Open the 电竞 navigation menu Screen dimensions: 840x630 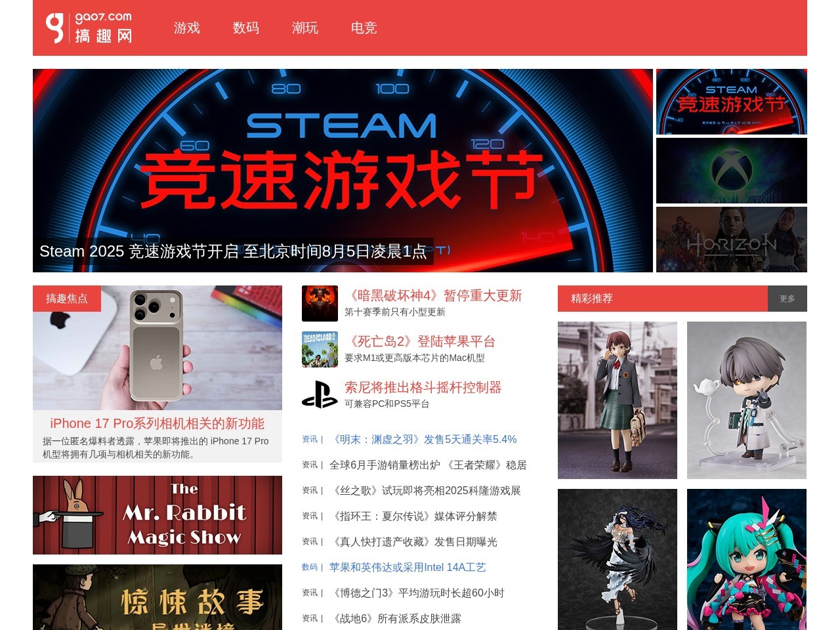(x=364, y=28)
